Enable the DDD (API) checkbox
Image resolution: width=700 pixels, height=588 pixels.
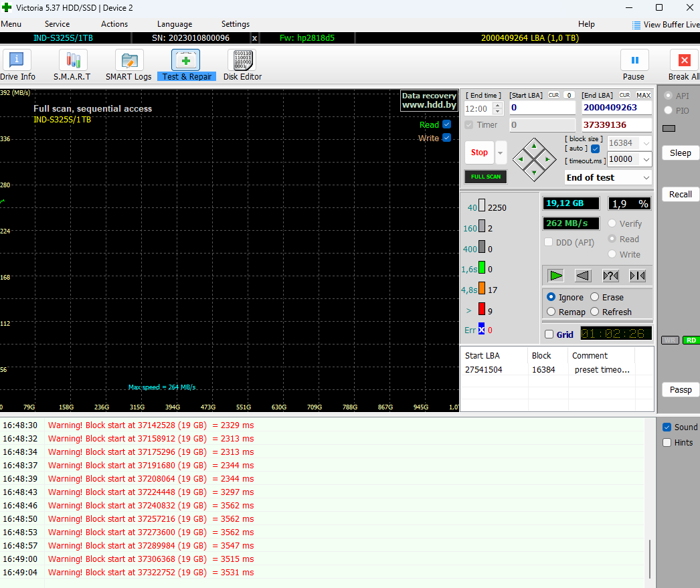coord(549,242)
